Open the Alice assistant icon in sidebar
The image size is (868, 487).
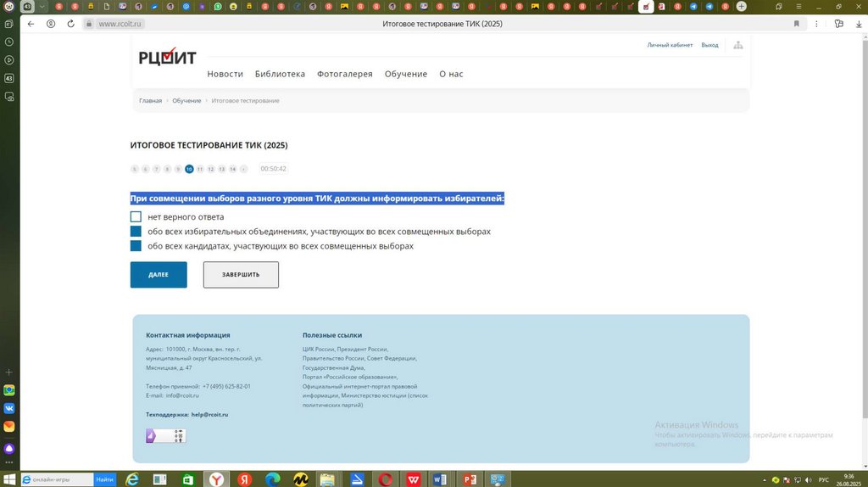[x=8, y=448]
